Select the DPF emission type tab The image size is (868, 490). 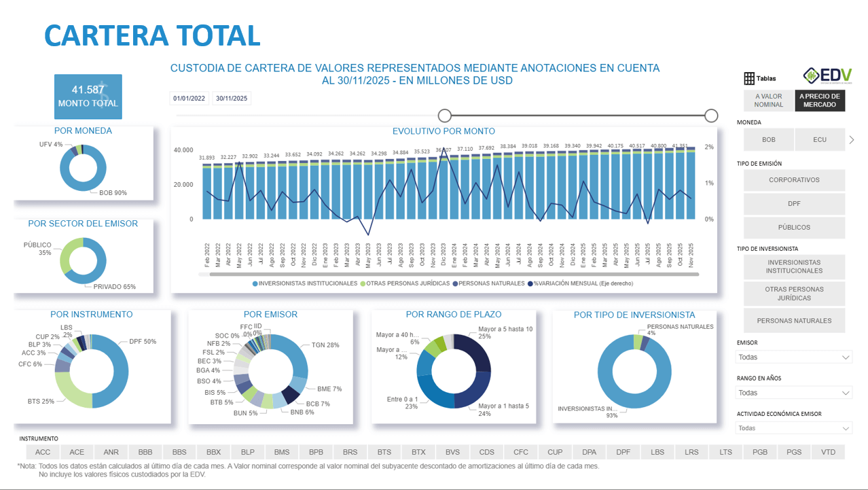794,204
